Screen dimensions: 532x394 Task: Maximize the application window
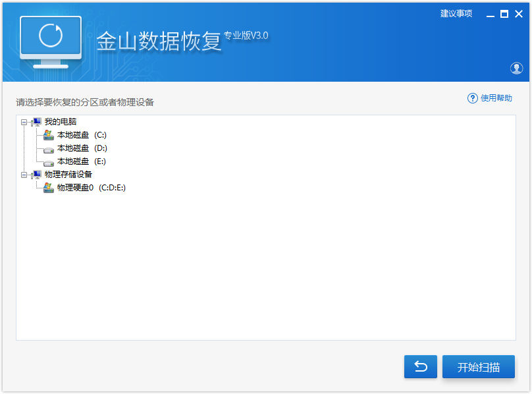pos(504,14)
